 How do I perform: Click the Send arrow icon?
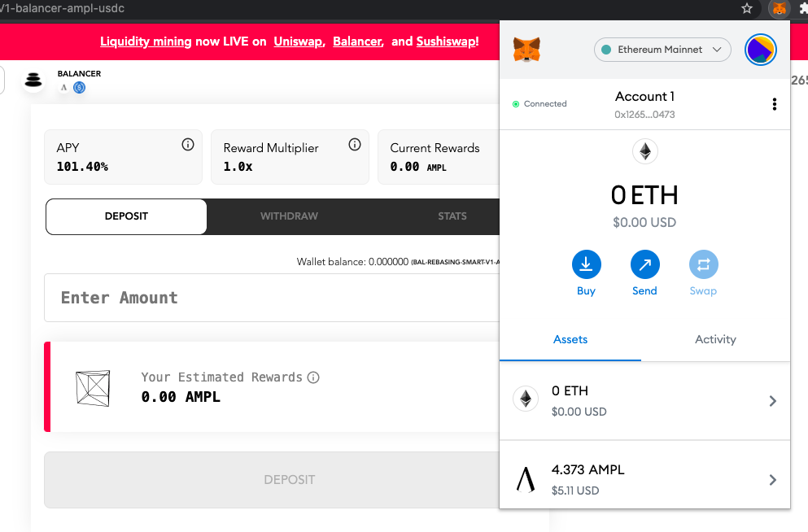644,264
